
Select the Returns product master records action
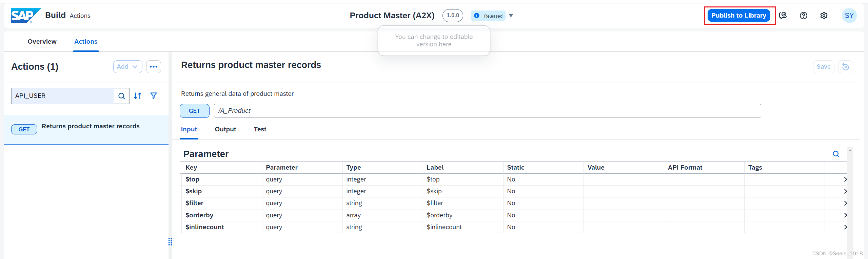[86, 130]
